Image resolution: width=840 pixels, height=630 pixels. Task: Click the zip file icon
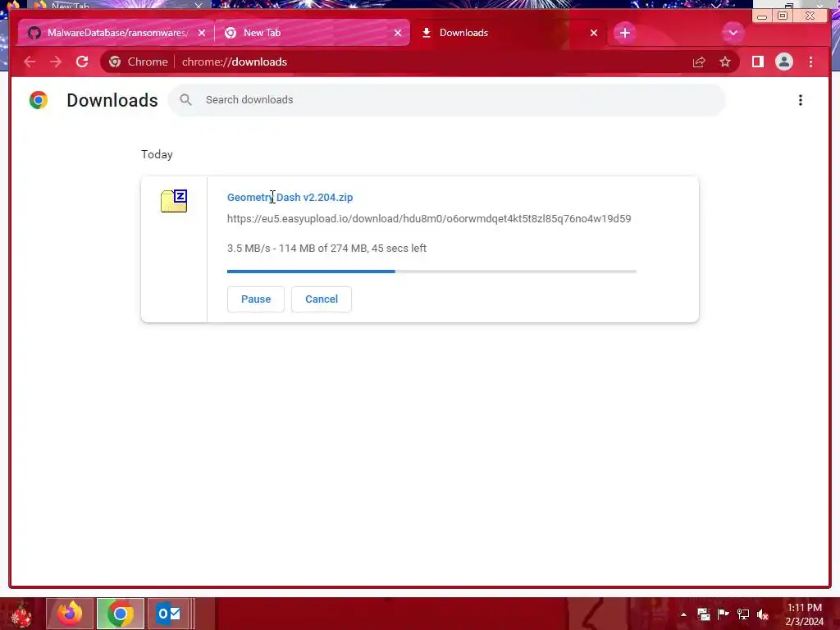point(174,201)
